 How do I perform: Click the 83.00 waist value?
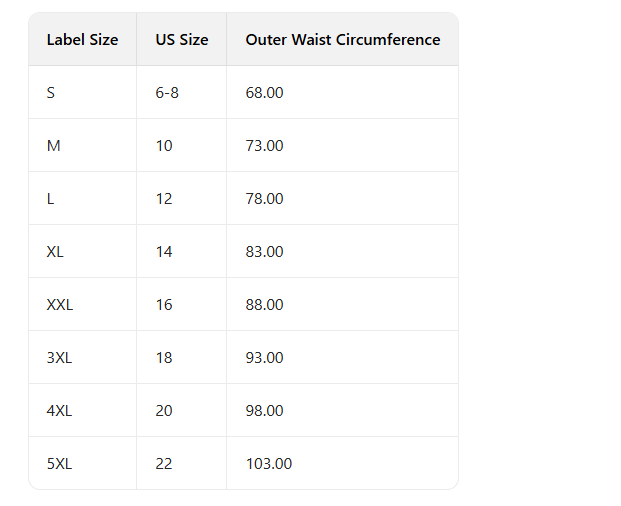point(264,252)
